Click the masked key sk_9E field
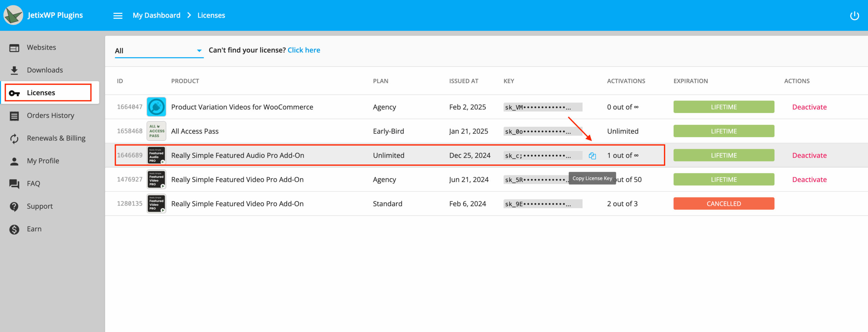The image size is (868, 332). coord(543,204)
